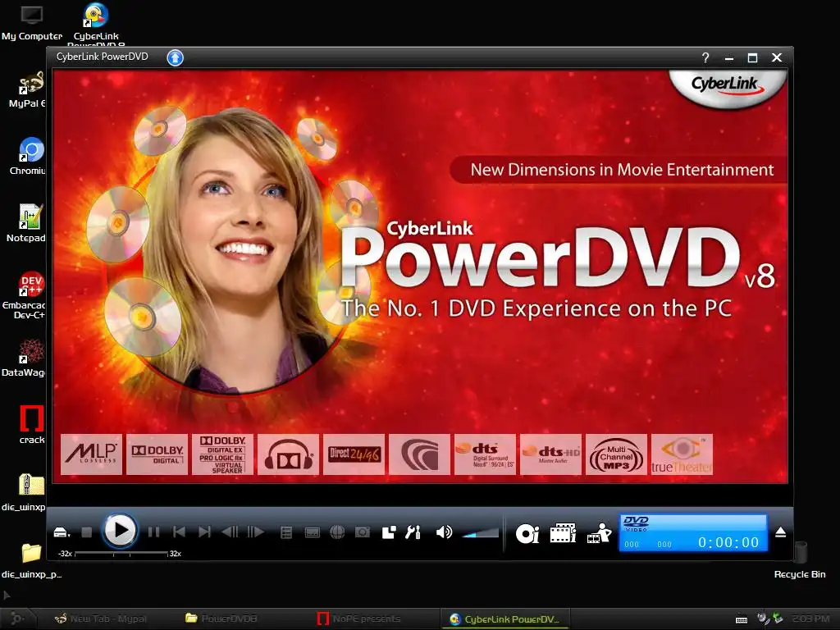This screenshot has width=840, height=630.
Task: Select the DataWag desktop shortcut
Action: tap(24, 358)
